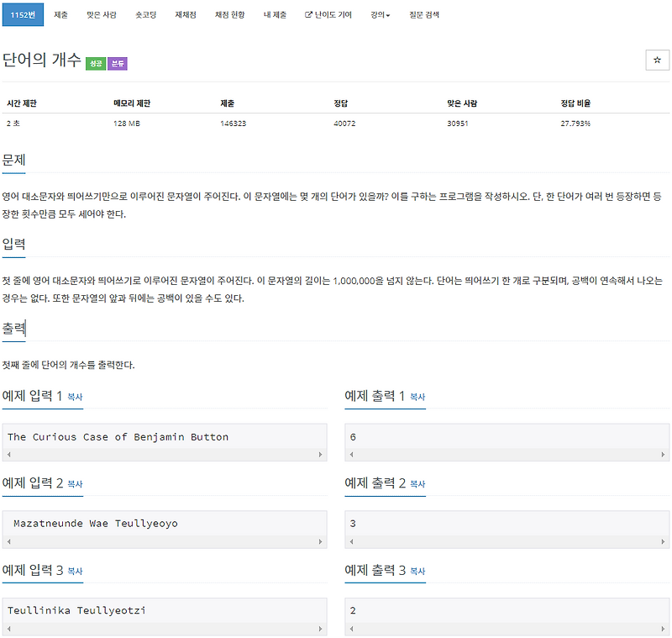Open the 숏코딩 page
Screen dimensions: 672x638
pos(146,14)
